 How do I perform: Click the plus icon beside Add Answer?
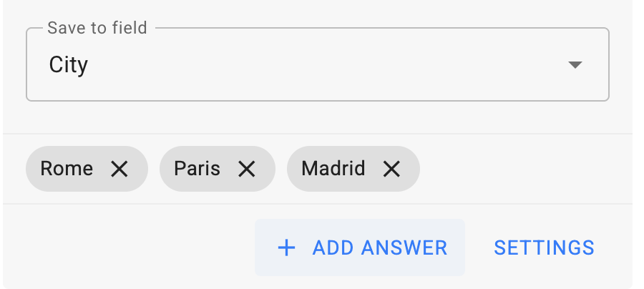tap(286, 248)
